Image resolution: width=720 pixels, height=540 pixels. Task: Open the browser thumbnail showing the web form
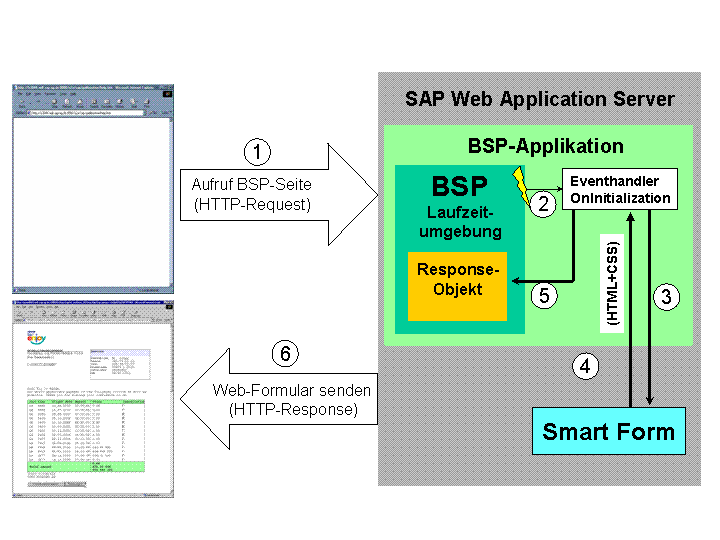pyautogui.click(x=93, y=399)
